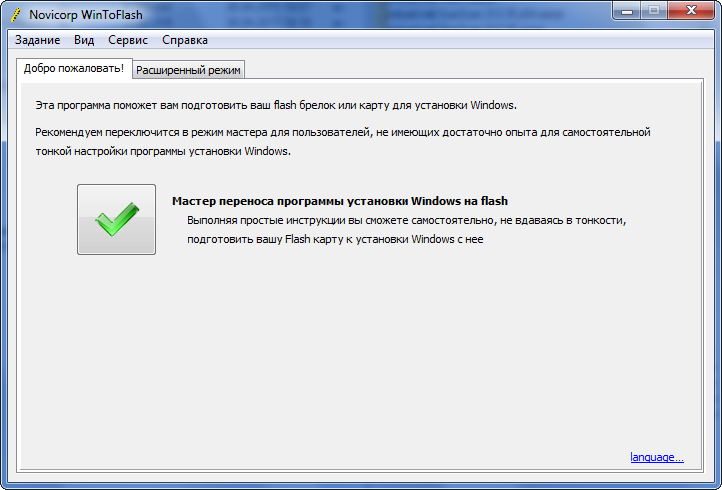722x490 pixels.
Task: Click the text starting Эта программа поможет вам
Action: tap(276, 105)
